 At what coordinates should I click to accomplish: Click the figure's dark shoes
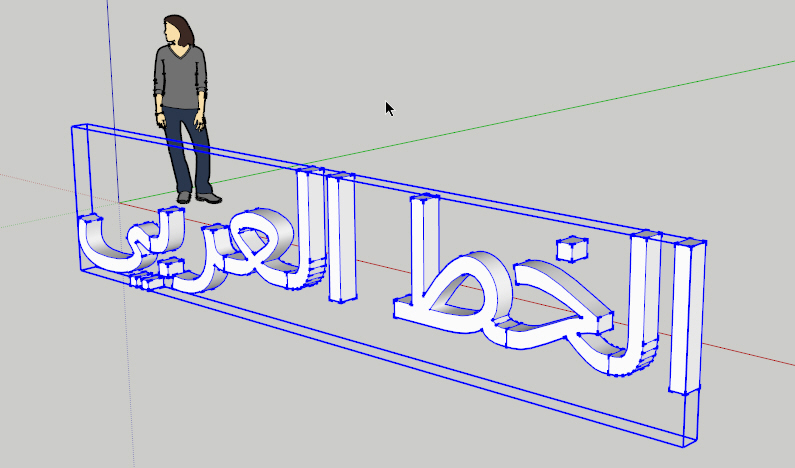tap(199, 197)
